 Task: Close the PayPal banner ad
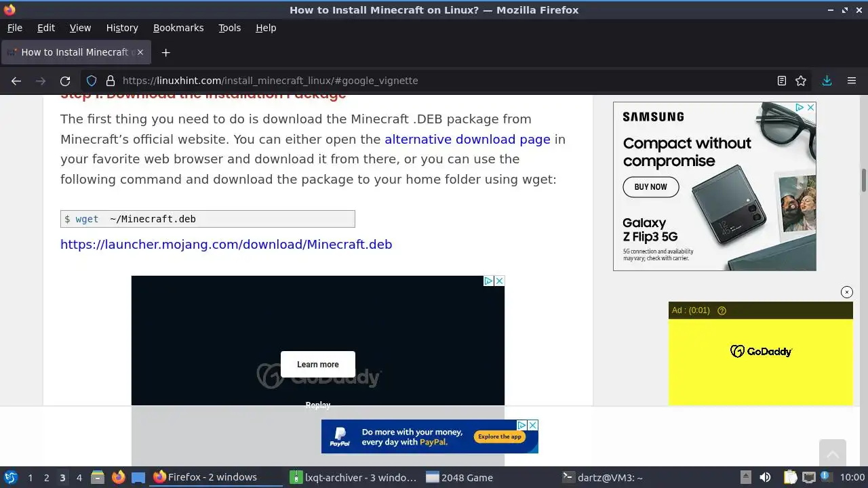[533, 425]
